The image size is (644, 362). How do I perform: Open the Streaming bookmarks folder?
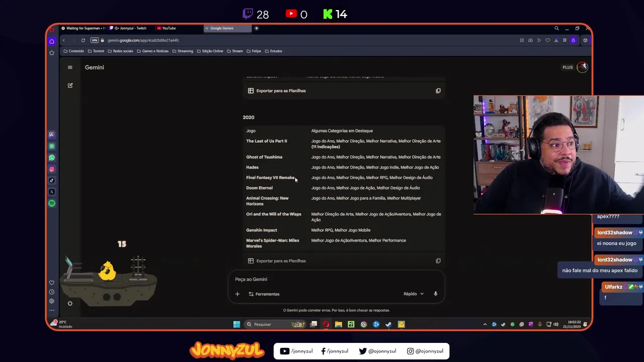(182, 51)
